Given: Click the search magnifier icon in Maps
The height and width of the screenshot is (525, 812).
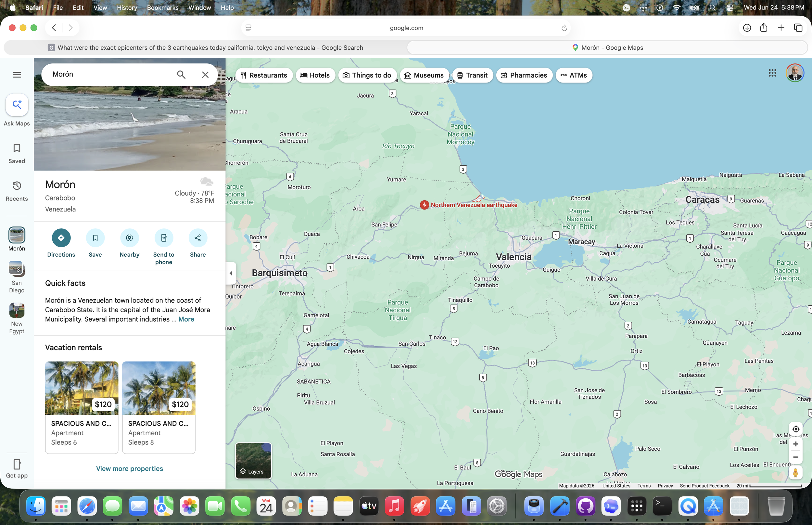Looking at the screenshot, I should click(181, 74).
